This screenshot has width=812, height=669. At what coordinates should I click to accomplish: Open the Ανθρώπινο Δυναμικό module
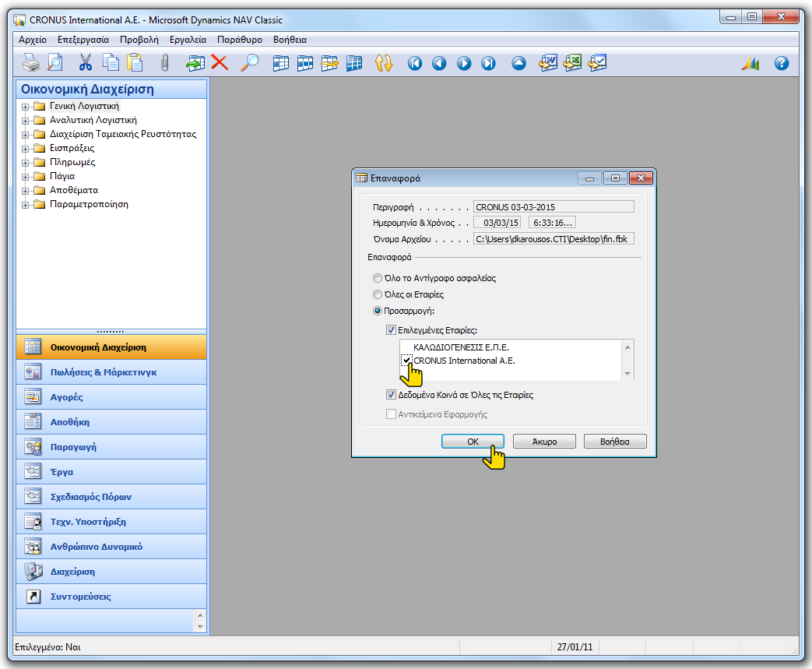point(111,546)
